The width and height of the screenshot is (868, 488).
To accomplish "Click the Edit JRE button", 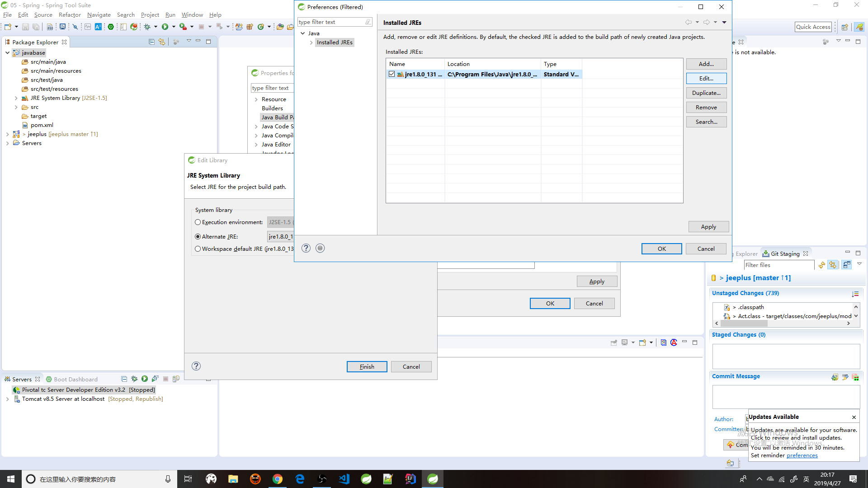I will pos(707,78).
